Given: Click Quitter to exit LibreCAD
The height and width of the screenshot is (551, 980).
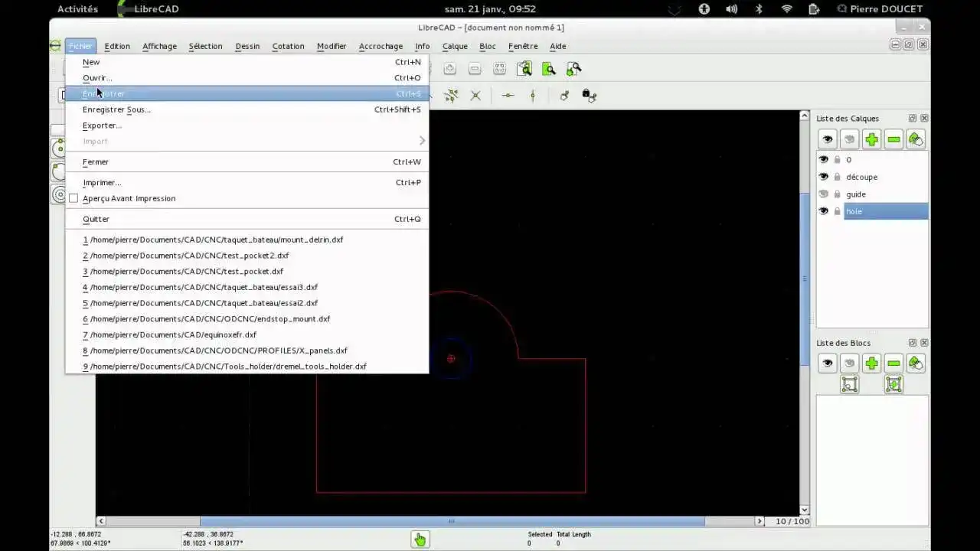Looking at the screenshot, I should pos(96,219).
